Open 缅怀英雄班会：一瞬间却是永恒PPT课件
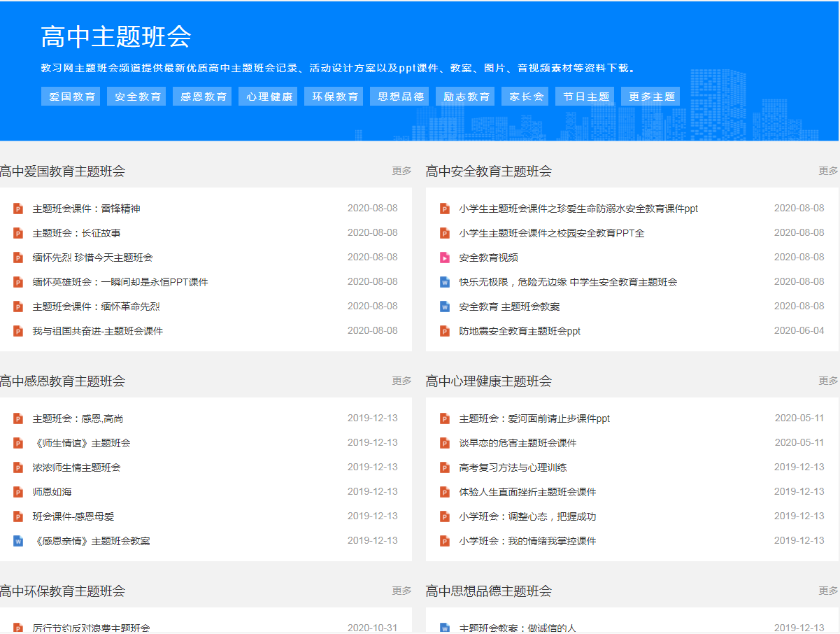 tap(120, 282)
